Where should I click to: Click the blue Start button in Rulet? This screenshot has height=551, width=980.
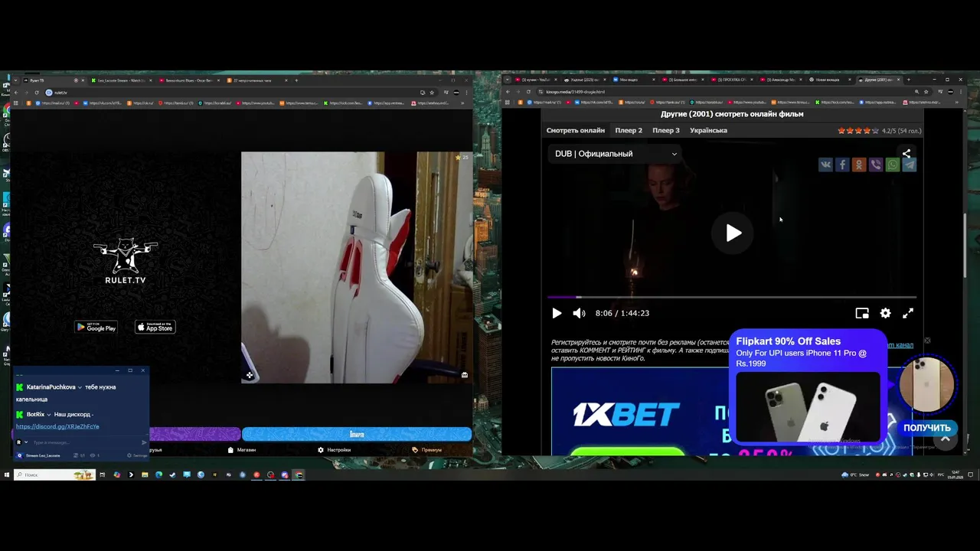pyautogui.click(x=357, y=434)
